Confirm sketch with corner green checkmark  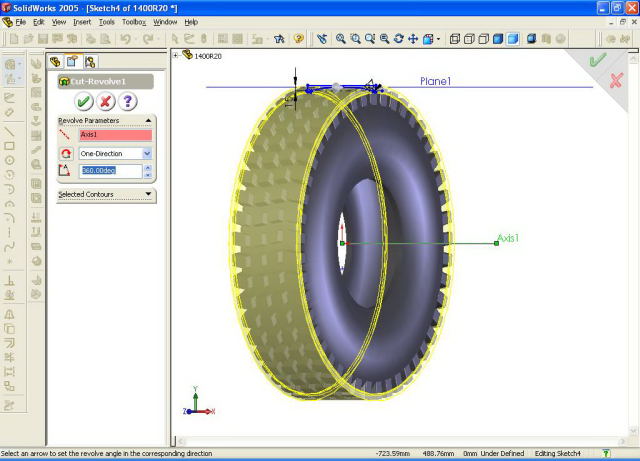tap(598, 60)
